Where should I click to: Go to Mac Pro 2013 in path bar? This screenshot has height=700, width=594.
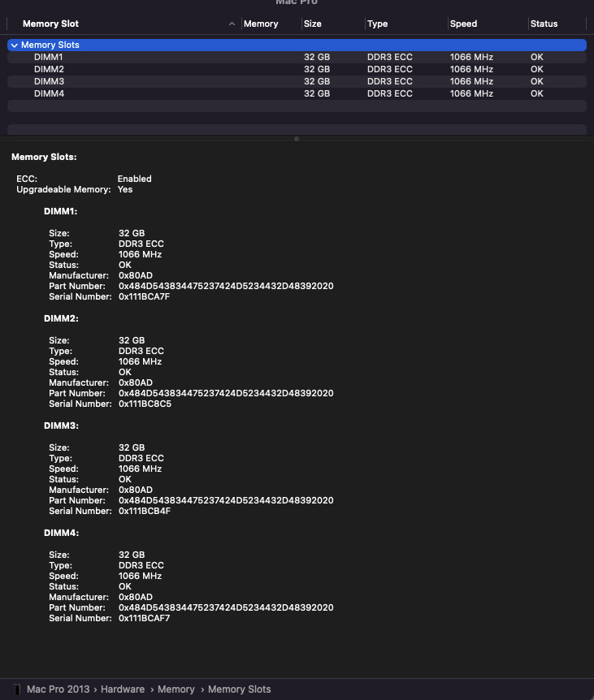59,689
